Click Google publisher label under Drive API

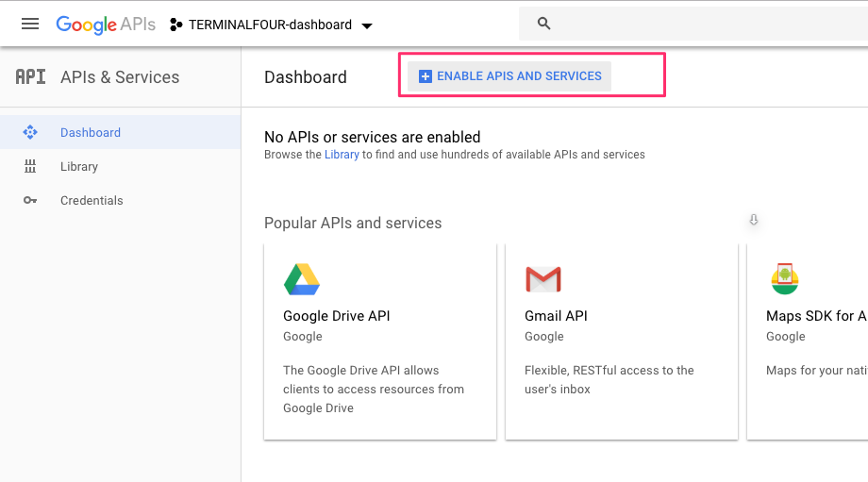303,337
